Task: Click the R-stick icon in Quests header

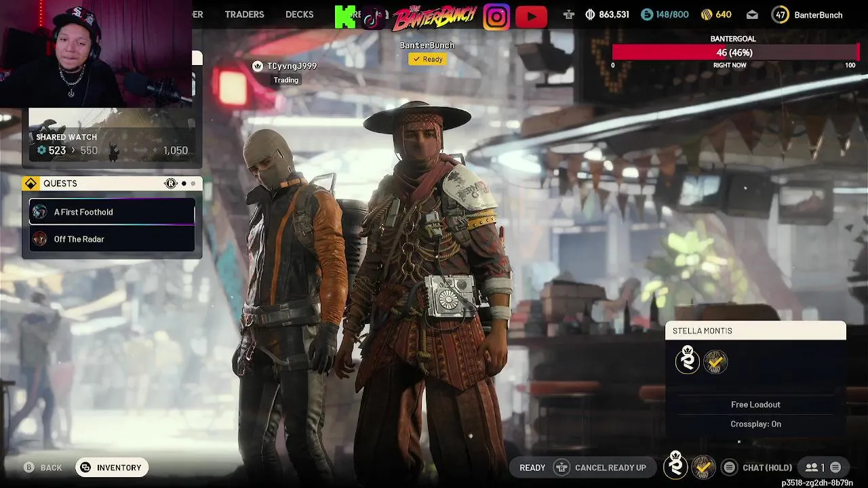Action: pos(171,184)
